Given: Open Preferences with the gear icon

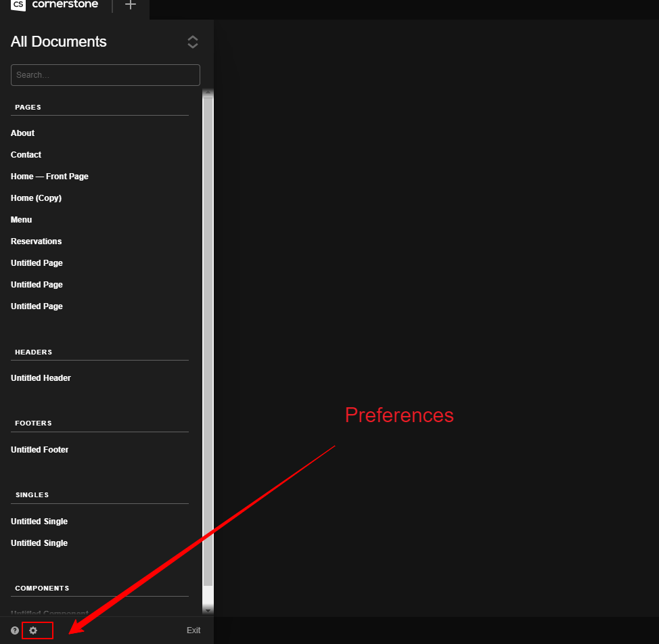Looking at the screenshot, I should (x=33, y=630).
